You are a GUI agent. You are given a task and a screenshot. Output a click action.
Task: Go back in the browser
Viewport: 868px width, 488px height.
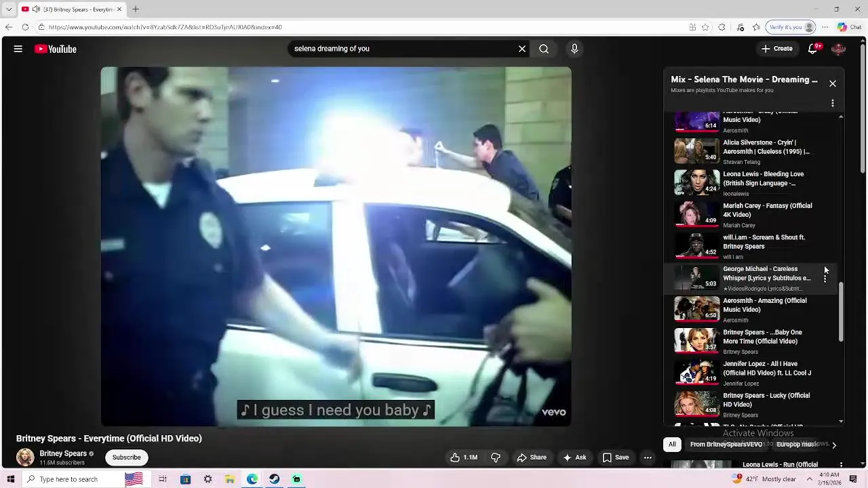click(8, 27)
